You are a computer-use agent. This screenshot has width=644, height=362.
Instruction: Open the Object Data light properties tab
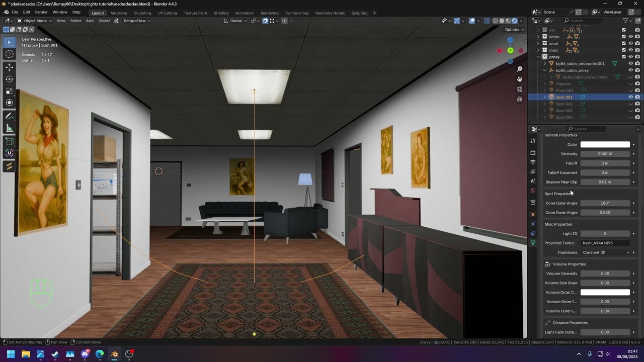click(x=533, y=242)
